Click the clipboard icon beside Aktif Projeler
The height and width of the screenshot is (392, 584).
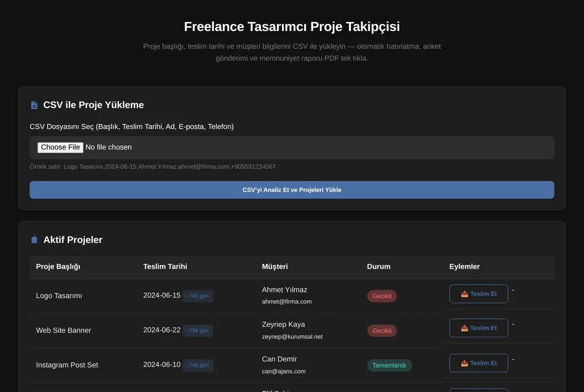tap(34, 240)
